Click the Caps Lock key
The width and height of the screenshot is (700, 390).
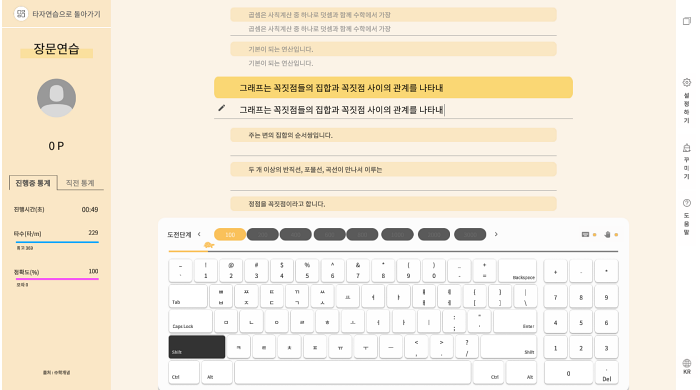coord(191,322)
